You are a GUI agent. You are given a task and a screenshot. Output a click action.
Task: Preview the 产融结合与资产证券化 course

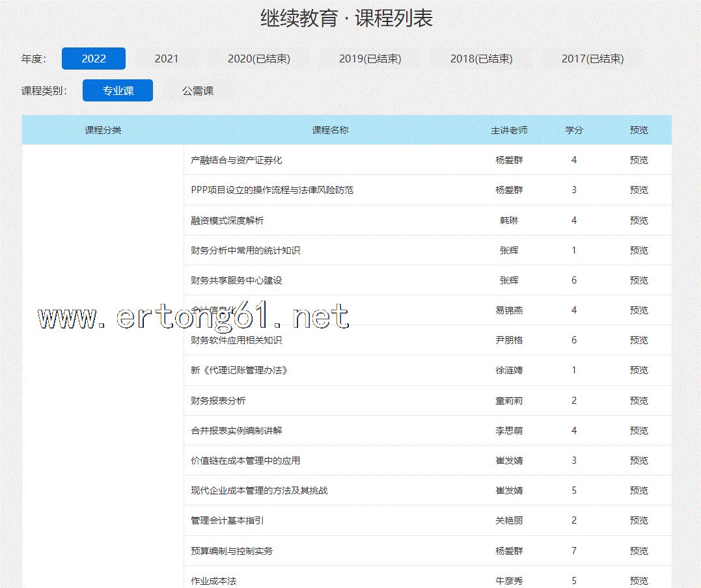click(x=639, y=160)
